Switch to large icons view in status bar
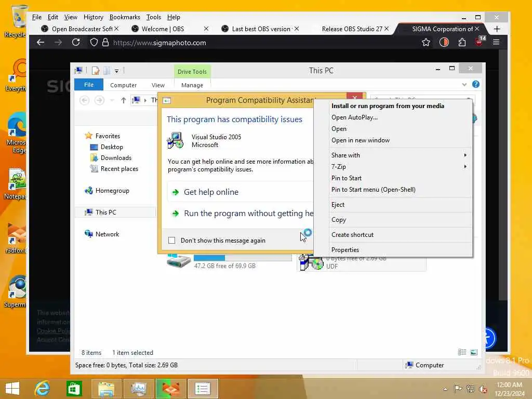 pyautogui.click(x=474, y=352)
